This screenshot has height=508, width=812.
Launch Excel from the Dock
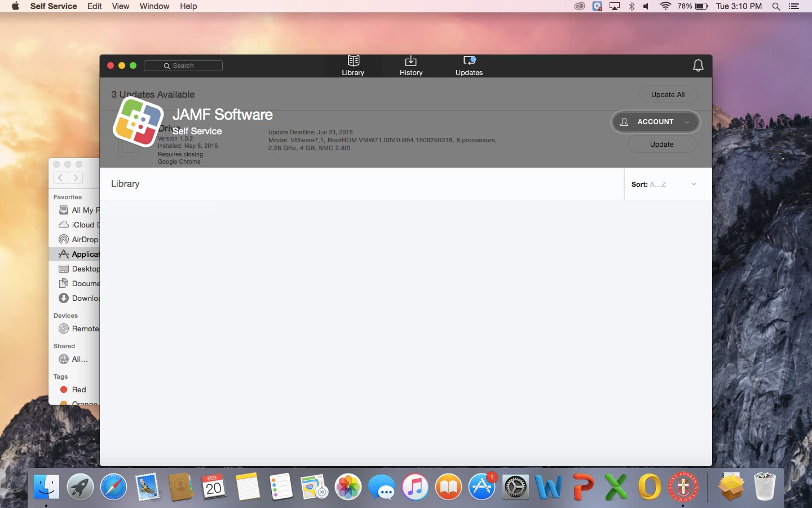point(616,487)
